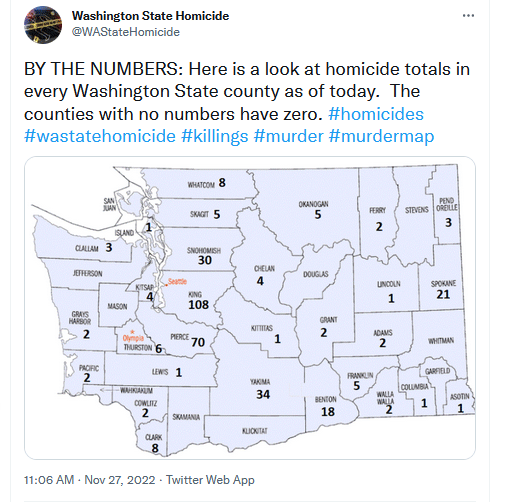Click the Olympia capital star marker
The height and width of the screenshot is (502, 507).
pyautogui.click(x=133, y=332)
